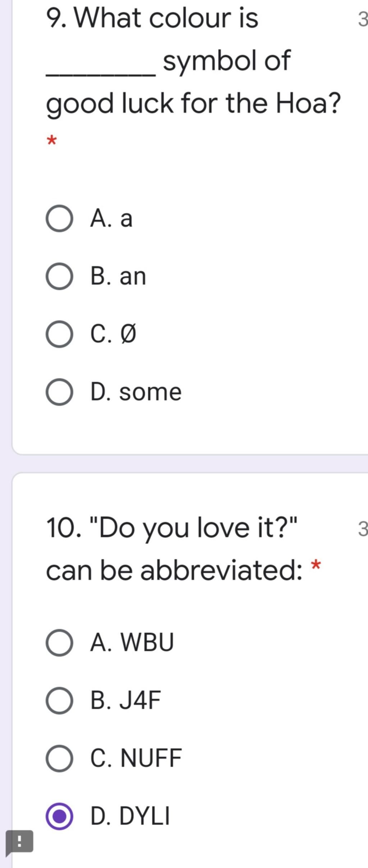Viewport: 368px width, 868px height.
Task: Select radio circle for 'A. WBU'
Action: 59,643
